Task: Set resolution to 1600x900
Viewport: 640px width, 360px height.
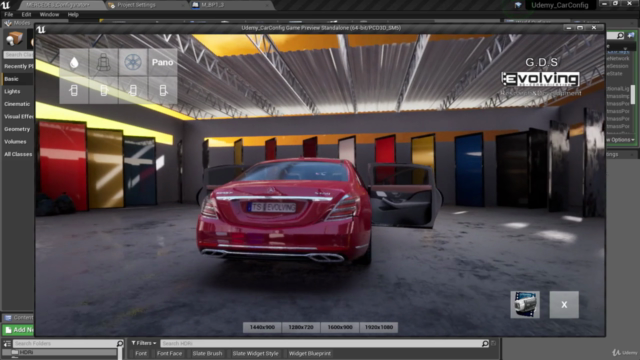Action: (x=340, y=327)
